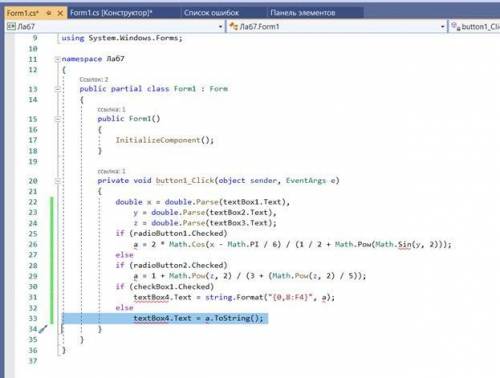
Task: Collapse the Form1 class outline
Action: pyautogui.click(x=58, y=89)
